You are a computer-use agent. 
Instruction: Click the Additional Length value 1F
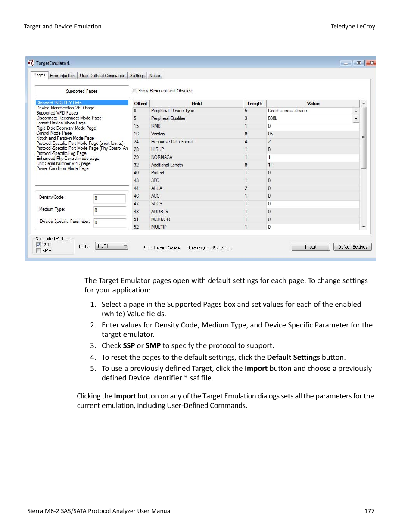(x=313, y=165)
